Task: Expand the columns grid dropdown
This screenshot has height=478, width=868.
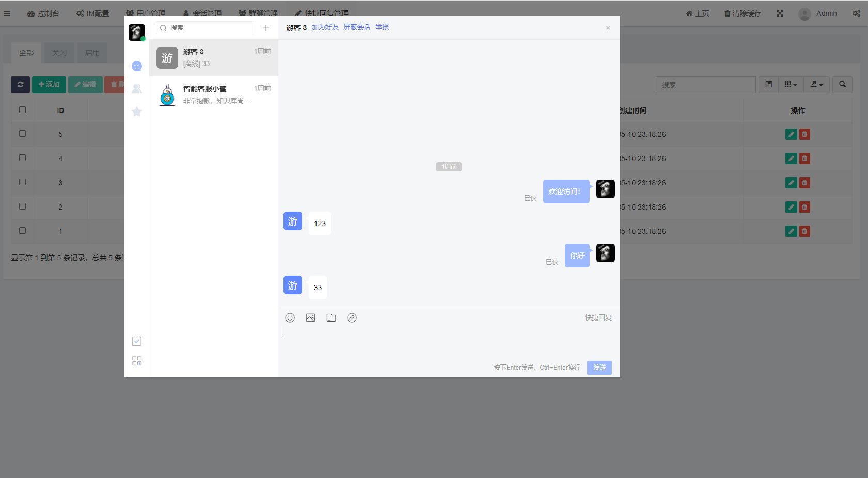Action: pyautogui.click(x=790, y=85)
